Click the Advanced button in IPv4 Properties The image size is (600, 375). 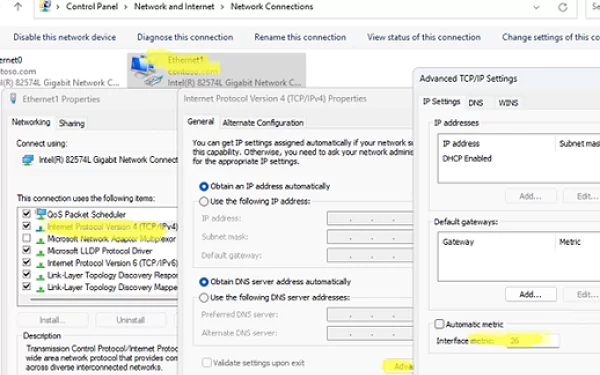tap(398, 367)
